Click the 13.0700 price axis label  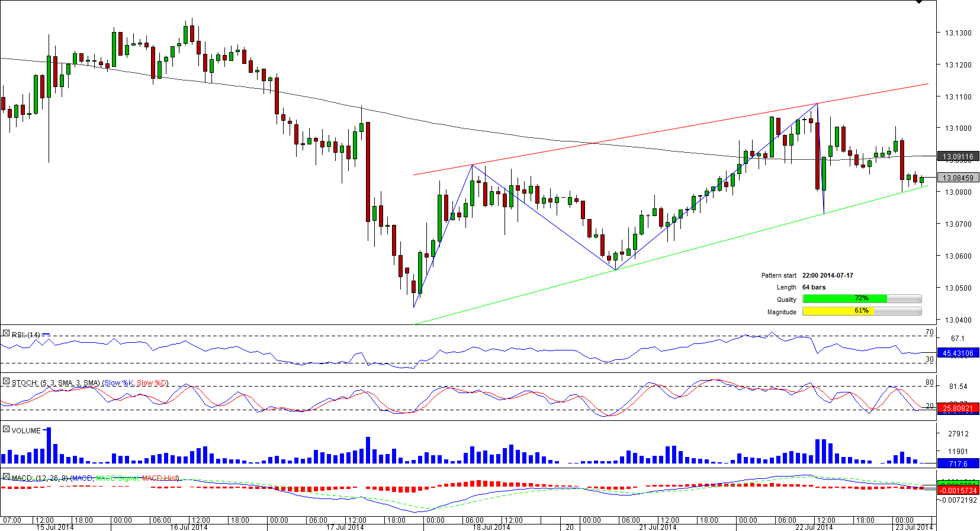(957, 224)
